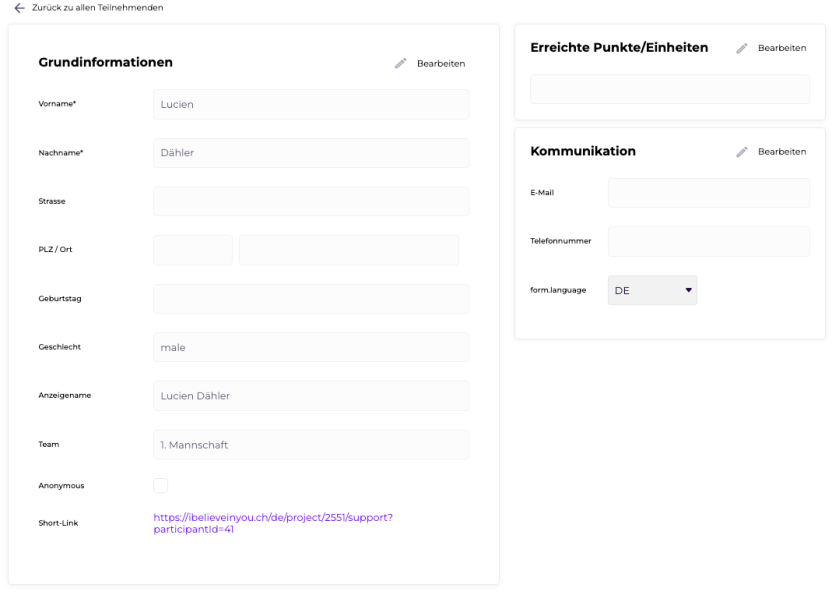838x592 pixels.
Task: Click the Telefonnummer input field
Action: tap(709, 242)
